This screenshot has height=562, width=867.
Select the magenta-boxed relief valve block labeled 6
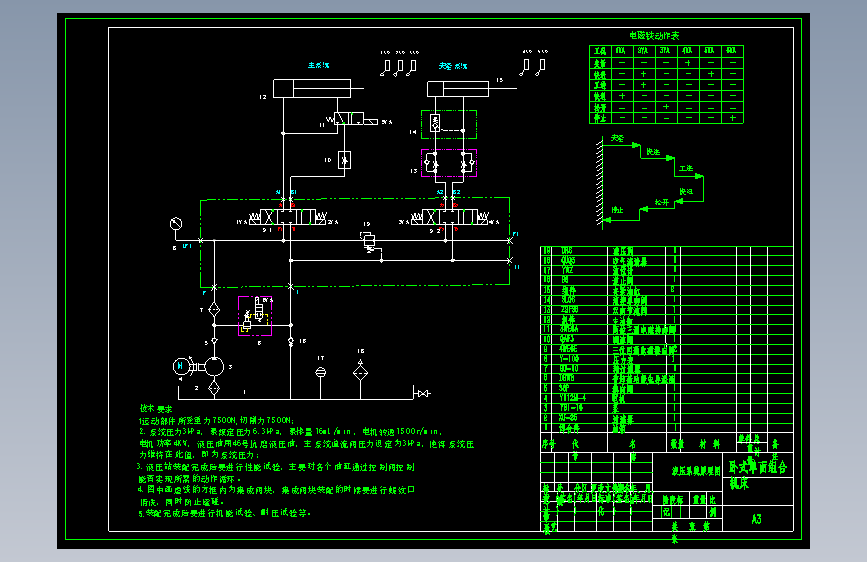point(255,316)
